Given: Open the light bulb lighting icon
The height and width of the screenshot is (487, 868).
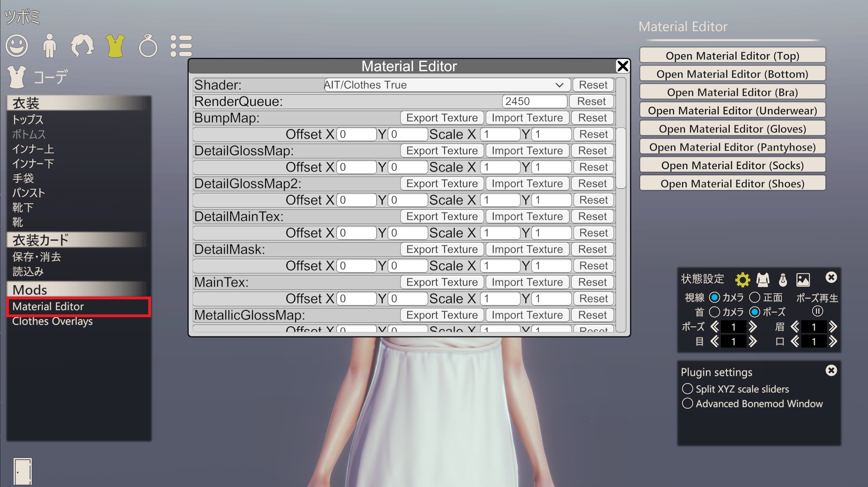Looking at the screenshot, I should [x=783, y=279].
